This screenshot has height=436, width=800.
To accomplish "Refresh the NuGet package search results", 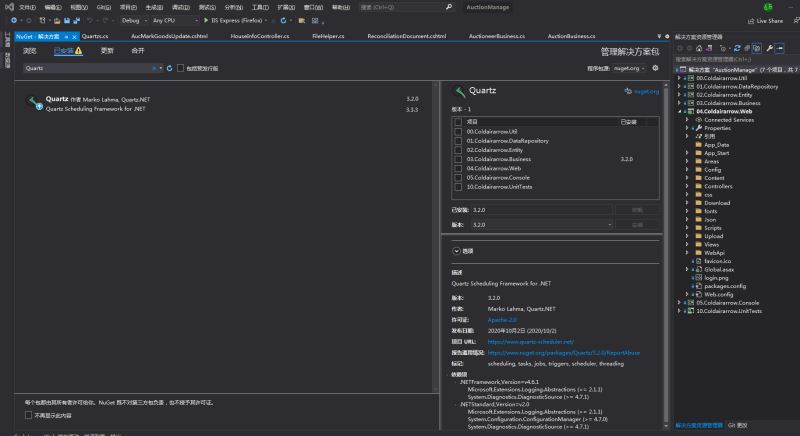I will coord(169,68).
